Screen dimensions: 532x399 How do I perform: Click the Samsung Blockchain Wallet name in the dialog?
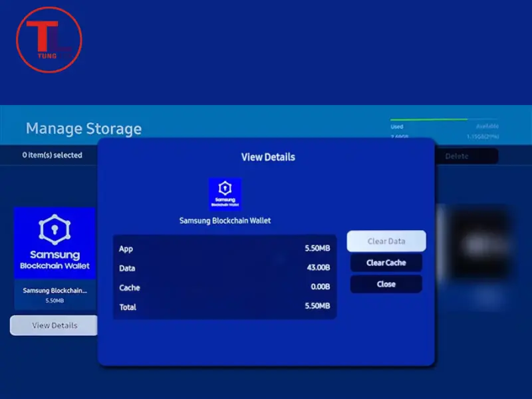coord(225,221)
